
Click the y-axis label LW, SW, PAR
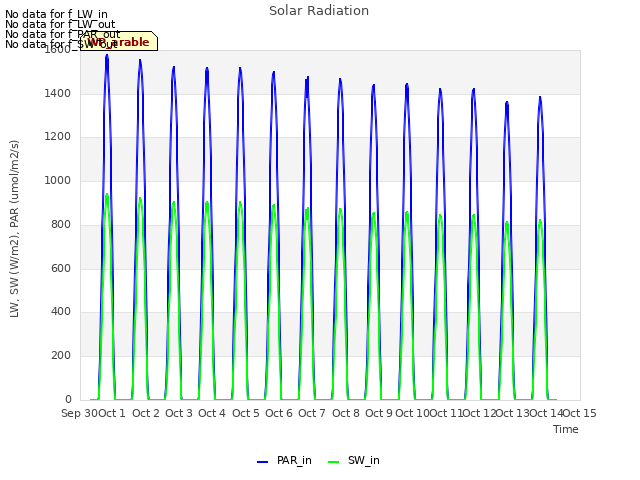(14, 229)
